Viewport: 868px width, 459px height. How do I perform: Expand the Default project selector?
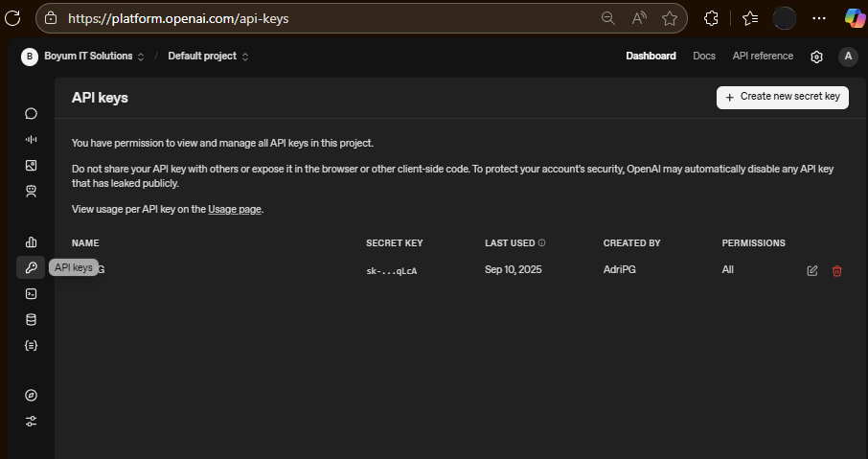tap(208, 57)
